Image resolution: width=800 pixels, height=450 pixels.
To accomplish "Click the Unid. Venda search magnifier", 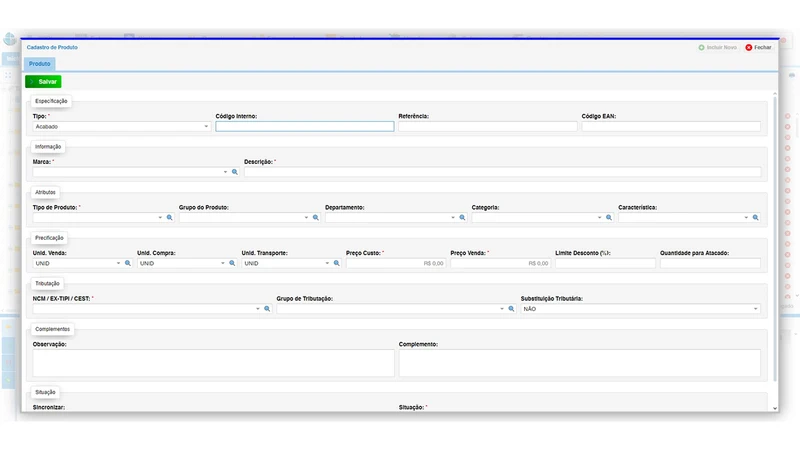I will tap(128, 263).
